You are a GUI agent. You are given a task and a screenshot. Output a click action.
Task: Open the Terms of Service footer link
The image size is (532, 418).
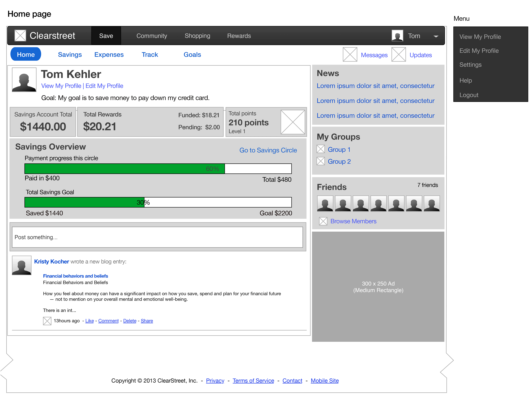tap(253, 381)
